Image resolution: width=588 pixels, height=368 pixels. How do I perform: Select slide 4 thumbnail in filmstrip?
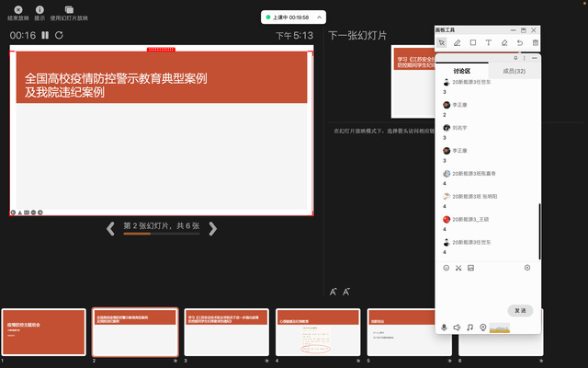point(318,332)
